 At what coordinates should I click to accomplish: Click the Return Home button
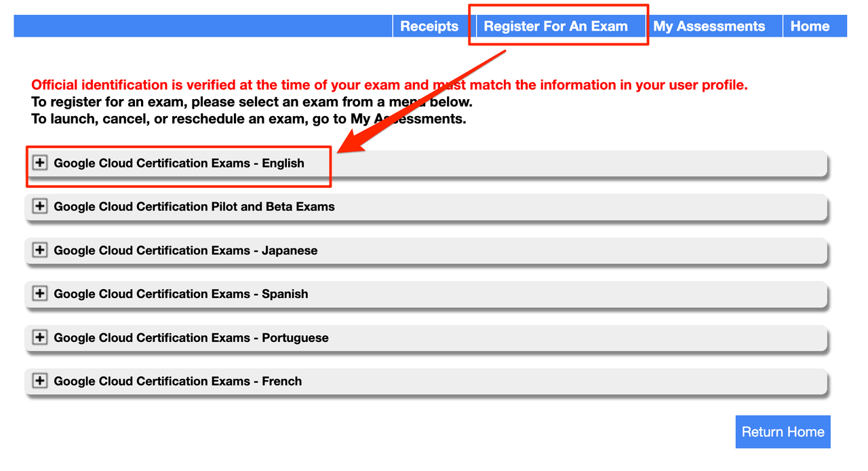point(783,432)
